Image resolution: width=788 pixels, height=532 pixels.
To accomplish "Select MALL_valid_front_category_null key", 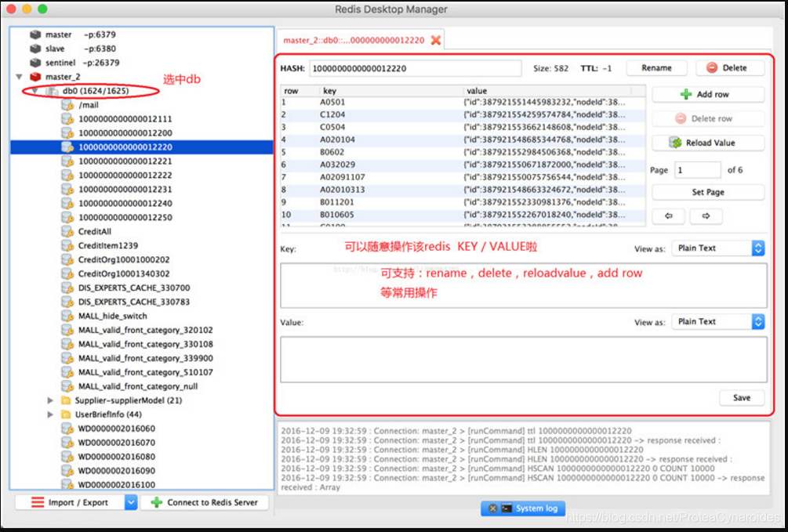I will pos(138,386).
